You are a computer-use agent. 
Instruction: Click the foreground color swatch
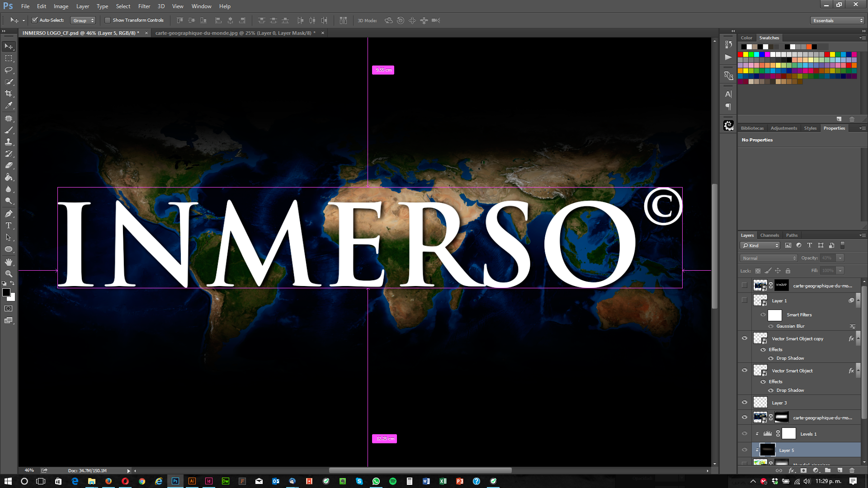tap(6, 292)
